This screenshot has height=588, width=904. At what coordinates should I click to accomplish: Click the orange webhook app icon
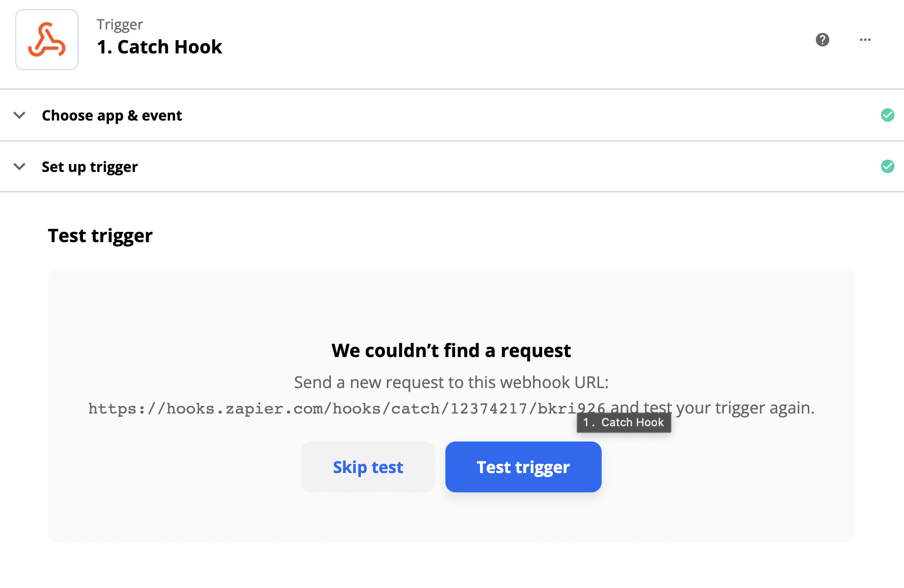[47, 40]
